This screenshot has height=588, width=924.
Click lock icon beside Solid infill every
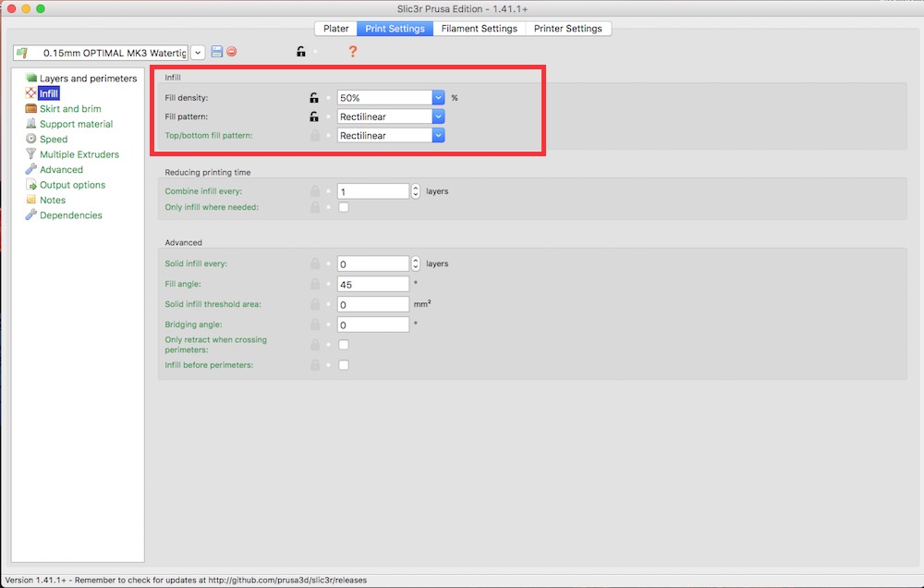315,263
